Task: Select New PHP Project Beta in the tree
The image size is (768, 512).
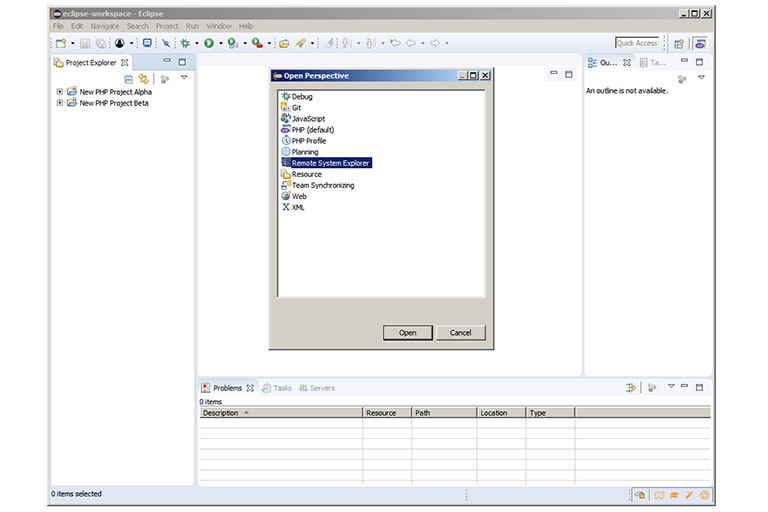Action: [x=114, y=103]
